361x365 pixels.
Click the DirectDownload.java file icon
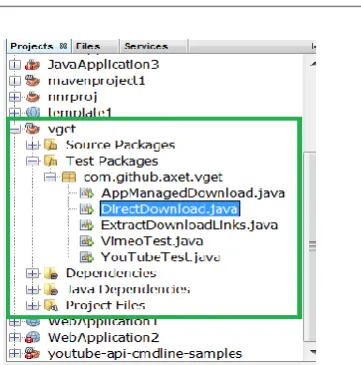(x=87, y=209)
